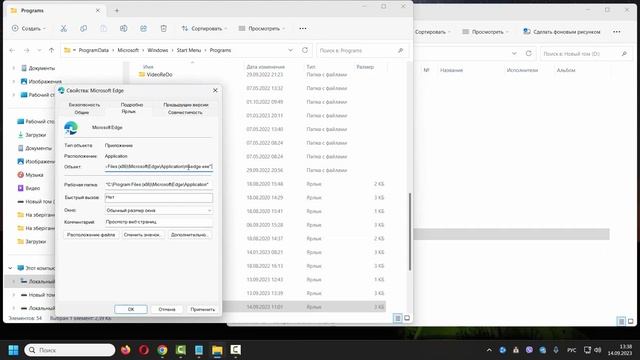
Task: Expand the address bar history in Programs window
Action: tap(290, 50)
